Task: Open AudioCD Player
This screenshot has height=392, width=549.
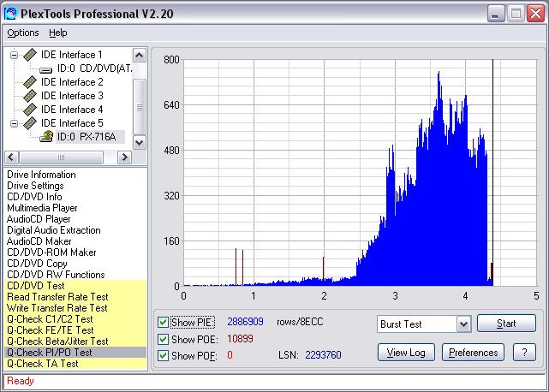Action: (39, 219)
